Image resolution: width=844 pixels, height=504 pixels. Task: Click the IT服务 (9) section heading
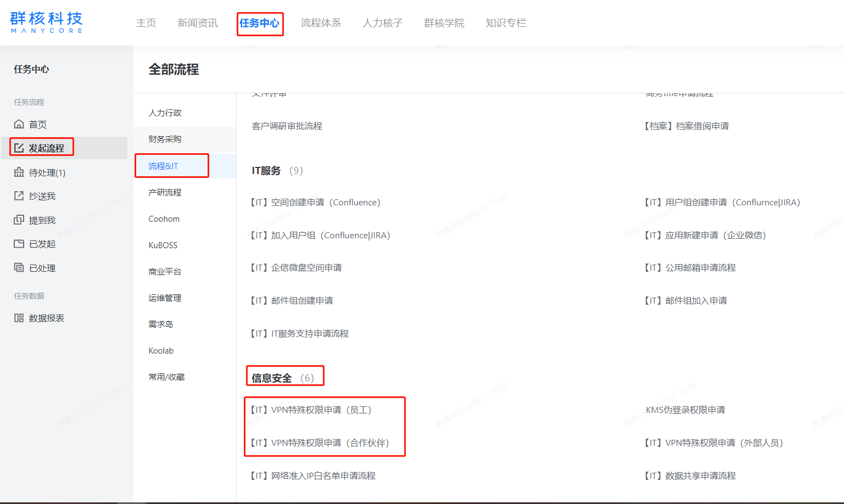coord(277,171)
